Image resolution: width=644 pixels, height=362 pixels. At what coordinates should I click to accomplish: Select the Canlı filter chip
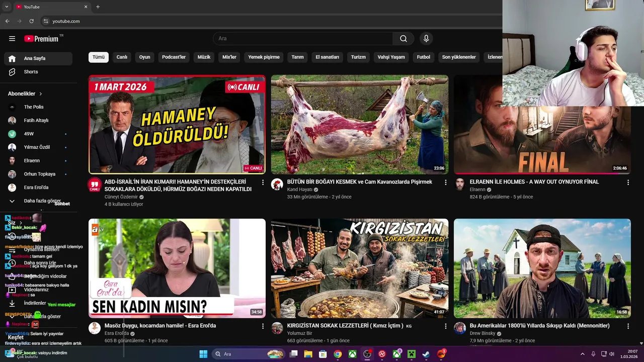coord(122,57)
